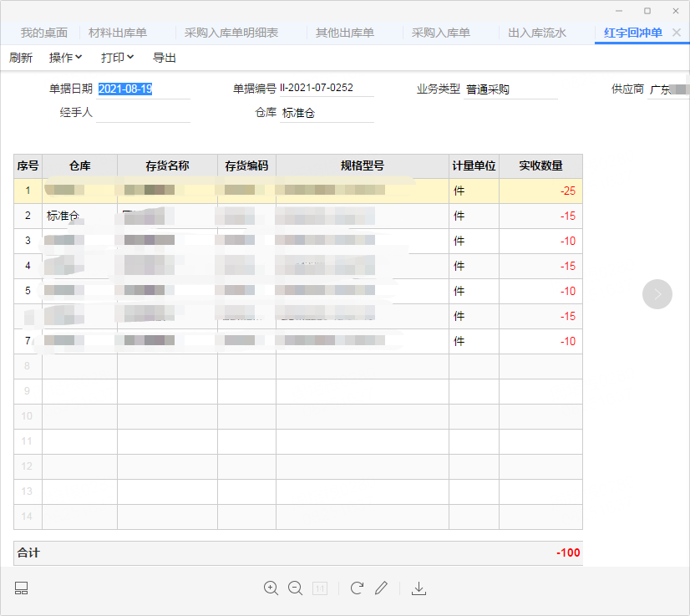Click the 单据编号 field
Screen dimensions: 690x616
[x=327, y=88]
